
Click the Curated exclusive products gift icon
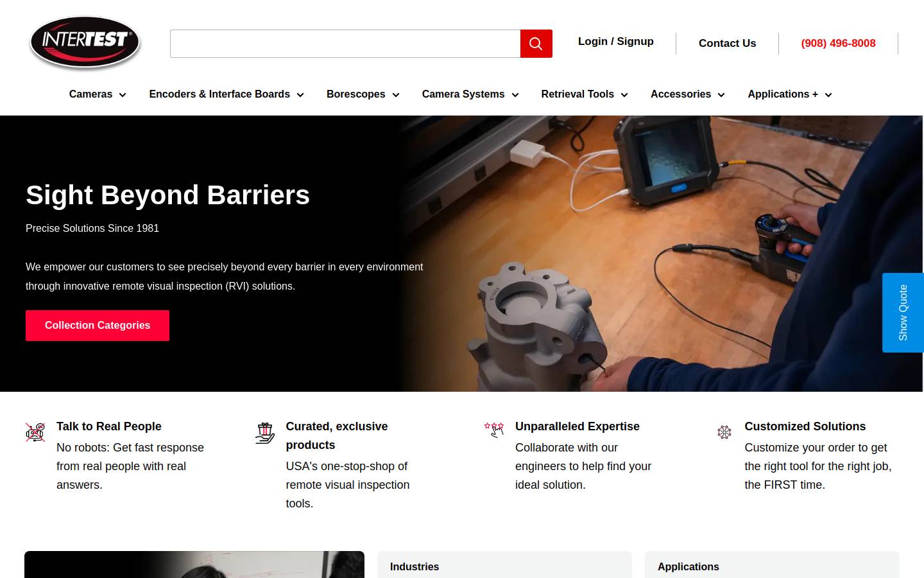[264, 433]
